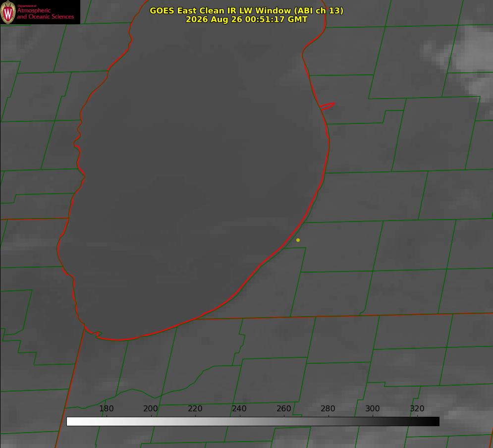Click the 260 tick label on colorbar
The width and height of the screenshot is (493, 448).
(x=283, y=408)
